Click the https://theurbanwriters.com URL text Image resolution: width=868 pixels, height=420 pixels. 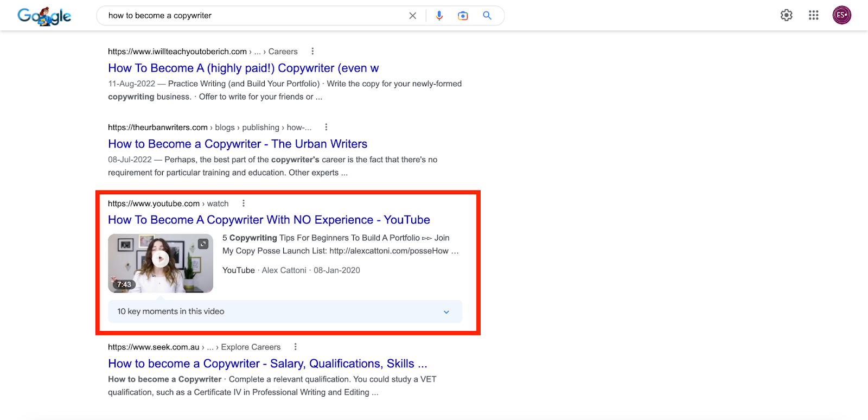click(158, 128)
